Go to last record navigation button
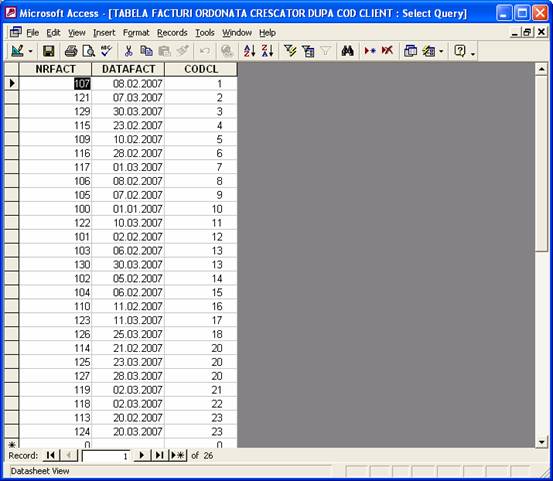Viewport: 553px width, 481px height. (159, 455)
